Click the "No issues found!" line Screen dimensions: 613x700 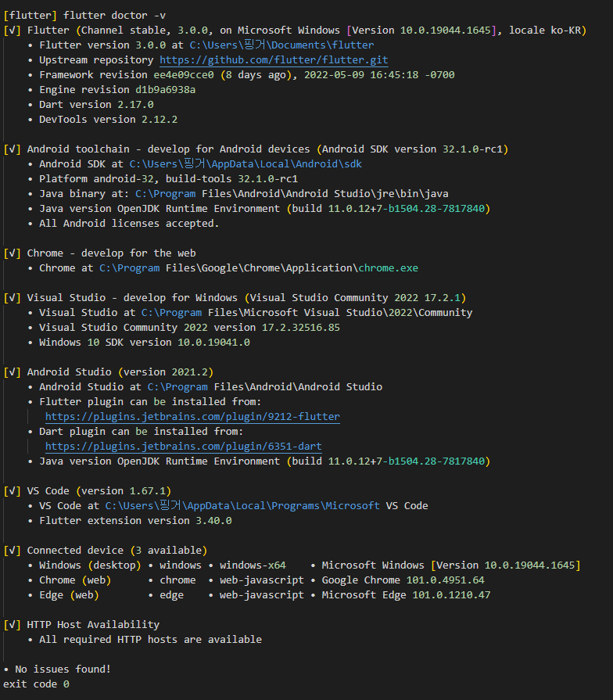[x=57, y=669]
